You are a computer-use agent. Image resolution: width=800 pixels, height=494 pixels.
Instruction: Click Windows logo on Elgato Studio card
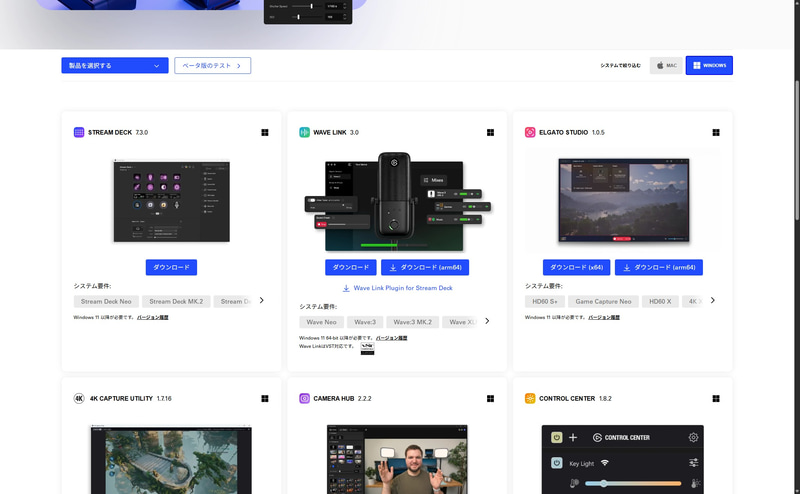pos(716,132)
